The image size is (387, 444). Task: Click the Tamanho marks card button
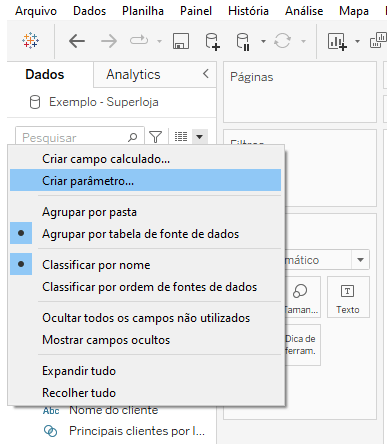(x=302, y=297)
